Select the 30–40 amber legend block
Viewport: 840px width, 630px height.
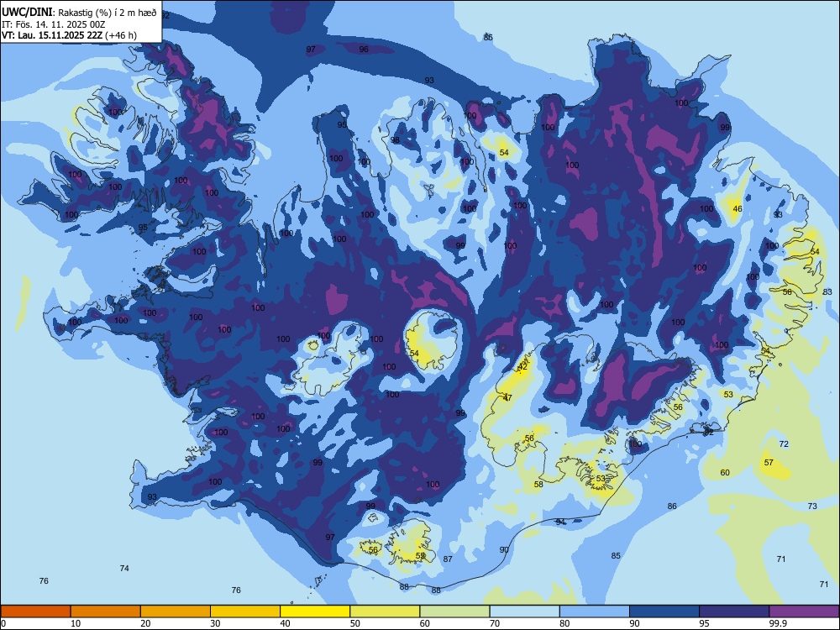pyautogui.click(x=245, y=612)
